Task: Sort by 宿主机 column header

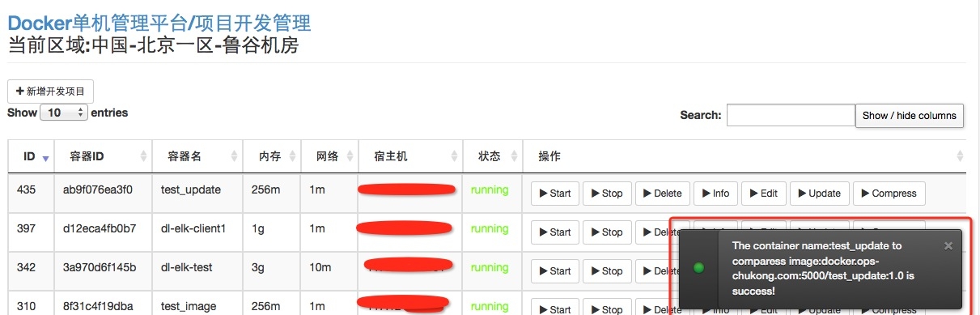Action: click(410, 156)
